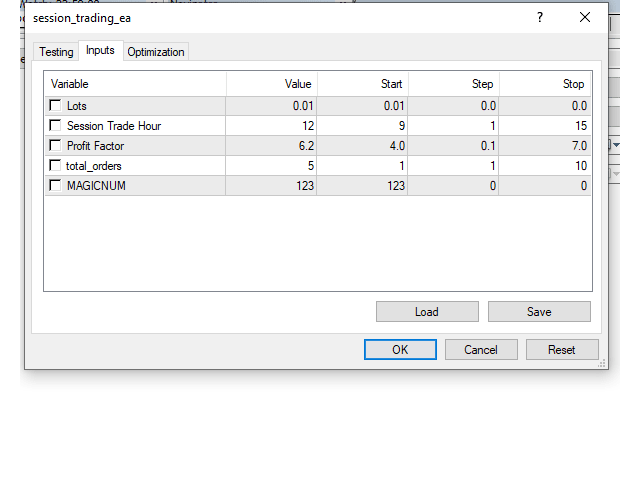Switch to the Testing tab
The image size is (640, 480).
pyautogui.click(x=56, y=52)
